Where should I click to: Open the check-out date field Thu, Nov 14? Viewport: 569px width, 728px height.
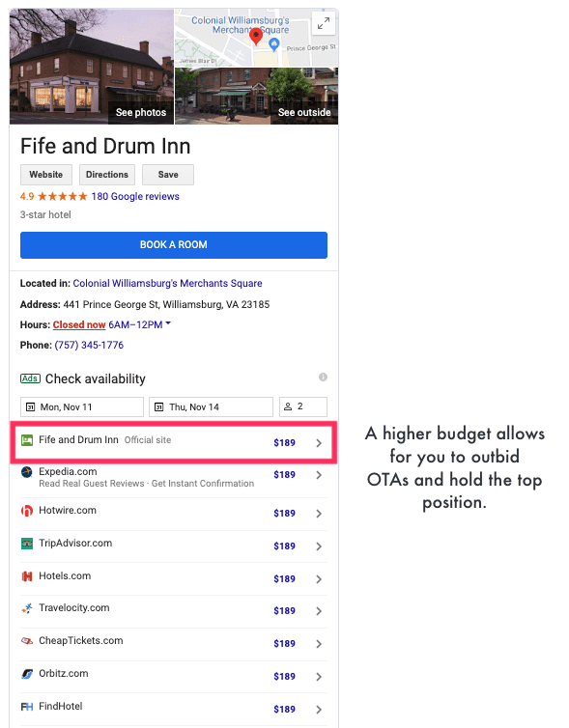click(211, 407)
